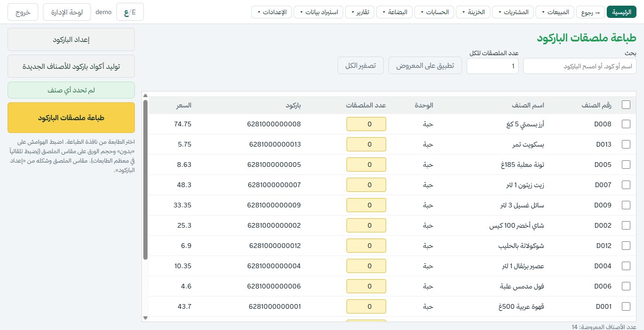The width and height of the screenshot is (644, 330).
Task: Click the تصفير الكل button
Action: 361,66
